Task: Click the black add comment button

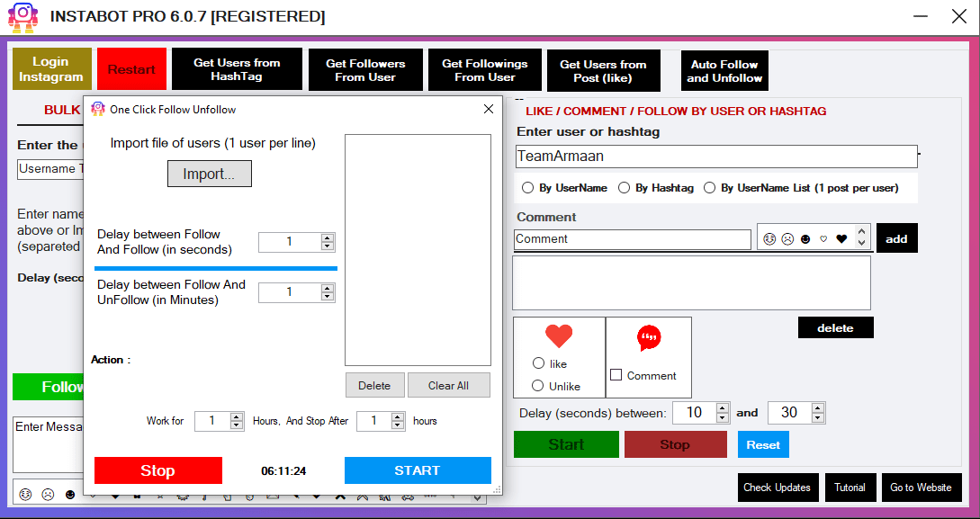Action: [897, 238]
